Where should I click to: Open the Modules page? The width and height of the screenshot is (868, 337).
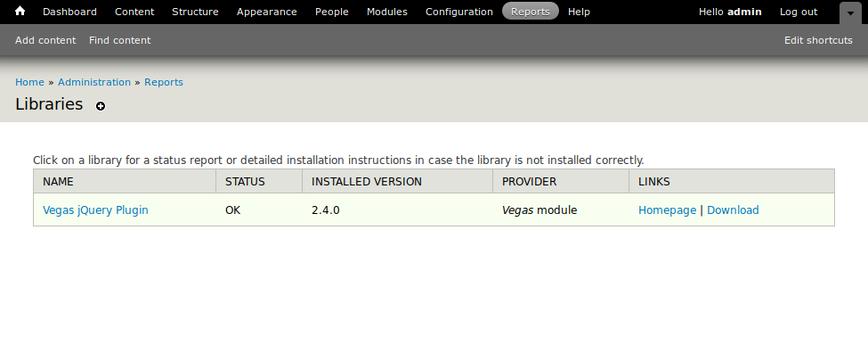tap(387, 12)
